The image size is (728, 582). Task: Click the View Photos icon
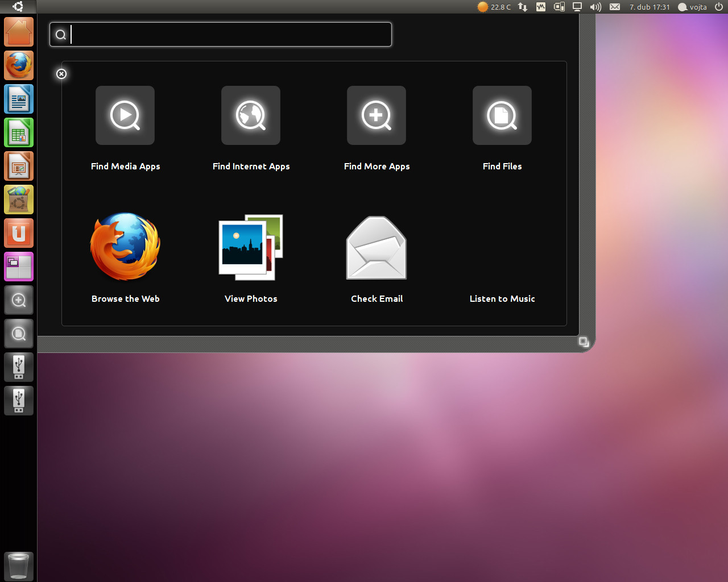251,247
